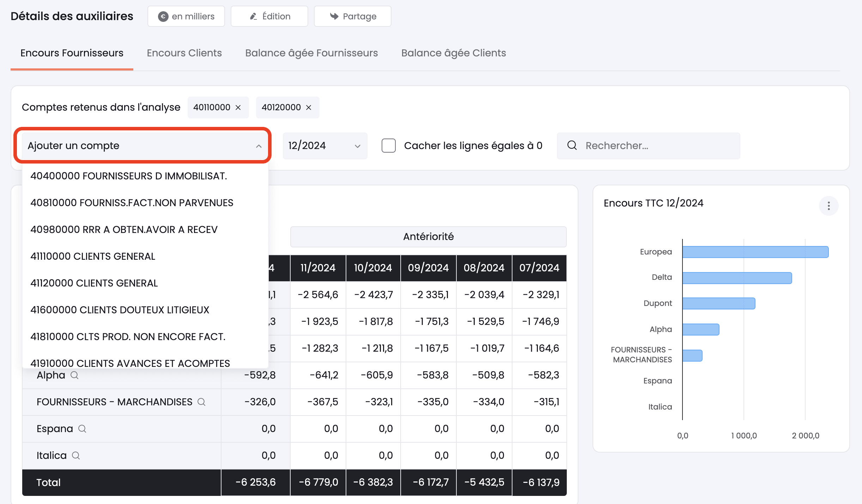Click the 08/2024 column header
Image resolution: width=862 pixels, height=504 pixels.
pyautogui.click(x=484, y=268)
